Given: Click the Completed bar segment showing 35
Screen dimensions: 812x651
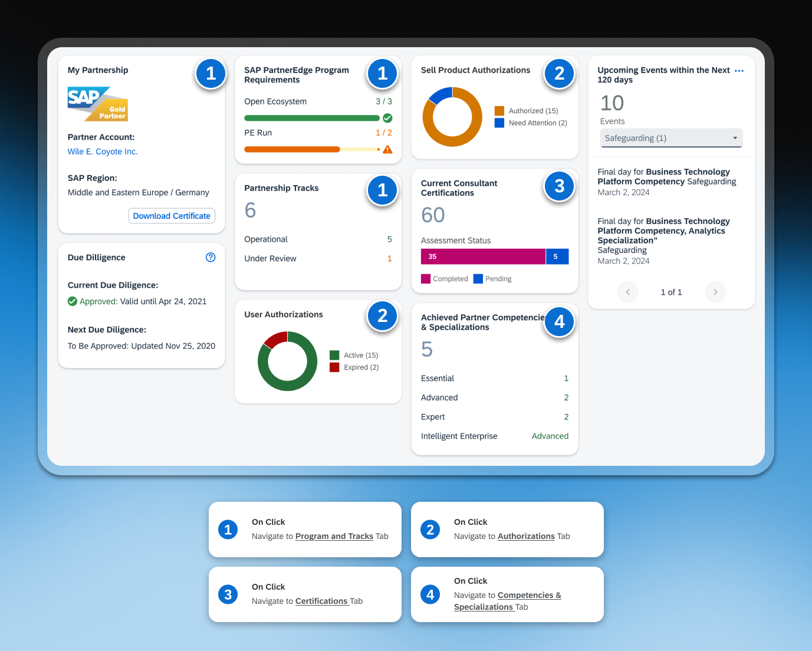Looking at the screenshot, I should coord(483,257).
